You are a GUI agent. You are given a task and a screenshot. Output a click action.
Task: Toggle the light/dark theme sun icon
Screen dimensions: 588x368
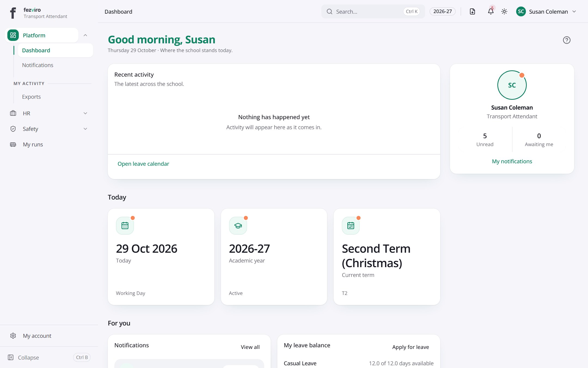pos(504,11)
